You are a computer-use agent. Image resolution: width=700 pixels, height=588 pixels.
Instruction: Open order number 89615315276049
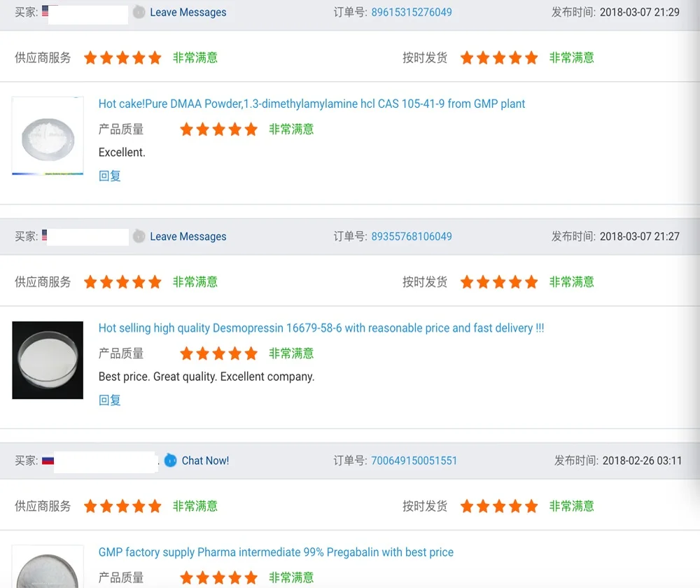click(x=412, y=12)
